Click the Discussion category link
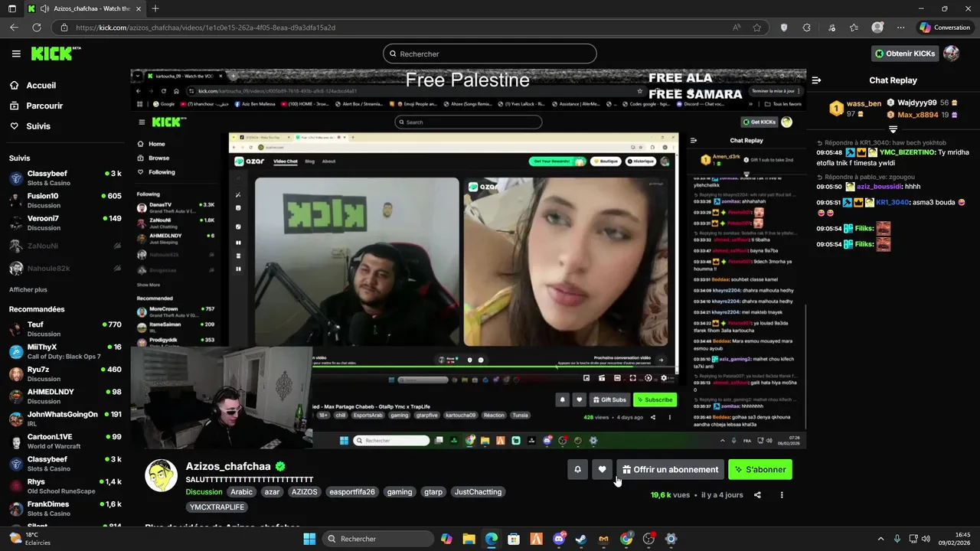This screenshot has height=551, width=980. [x=204, y=492]
